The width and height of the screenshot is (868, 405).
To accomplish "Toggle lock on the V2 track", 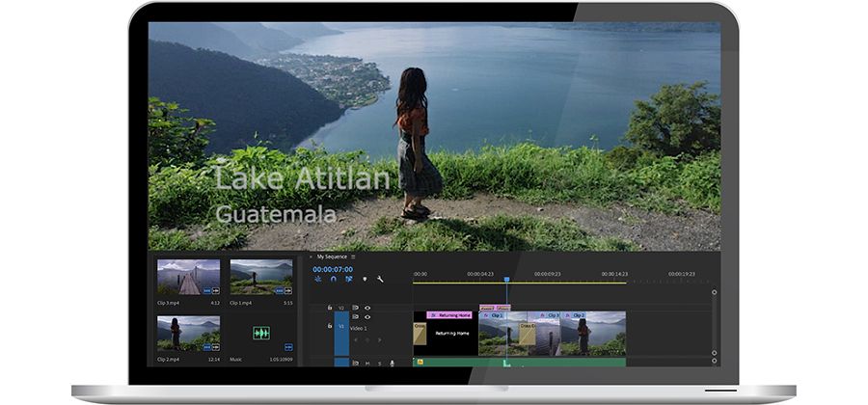I will pyautogui.click(x=330, y=308).
